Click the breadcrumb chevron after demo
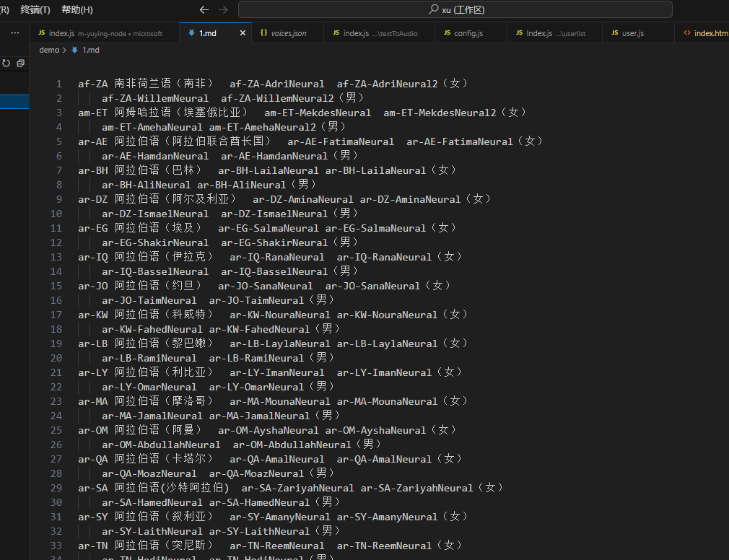The width and height of the screenshot is (729, 560). click(x=65, y=50)
